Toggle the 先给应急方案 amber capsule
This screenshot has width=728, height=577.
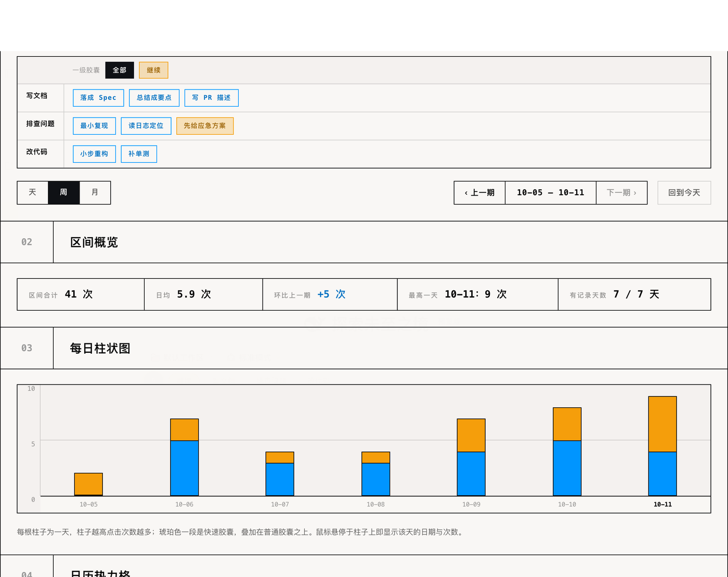click(205, 126)
